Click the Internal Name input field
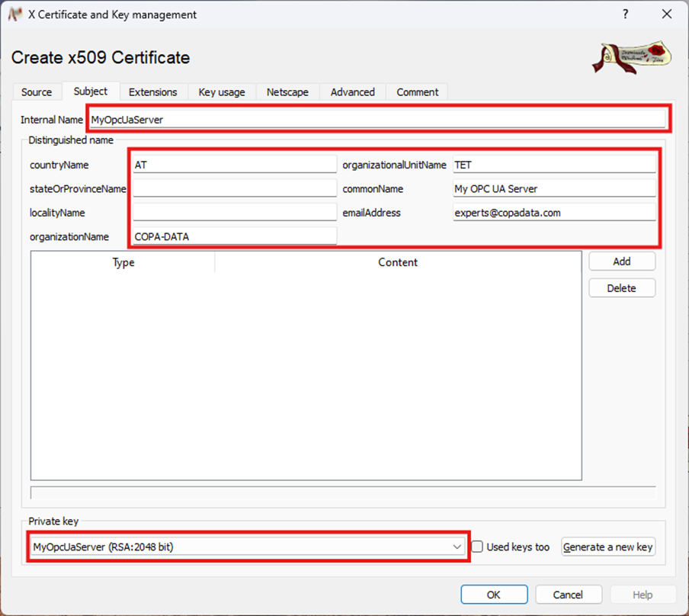 [x=377, y=120]
